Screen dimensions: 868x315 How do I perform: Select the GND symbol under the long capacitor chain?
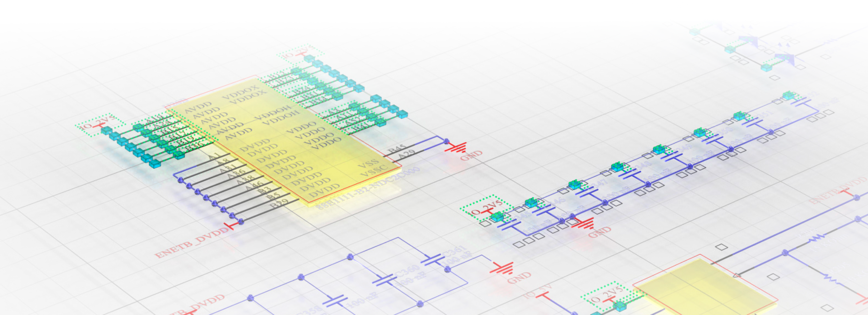[x=583, y=224]
